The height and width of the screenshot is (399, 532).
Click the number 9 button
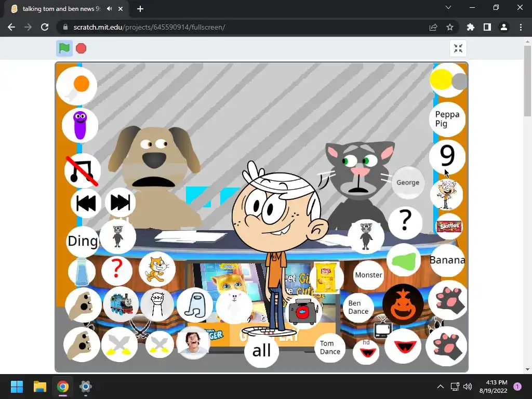447,156
